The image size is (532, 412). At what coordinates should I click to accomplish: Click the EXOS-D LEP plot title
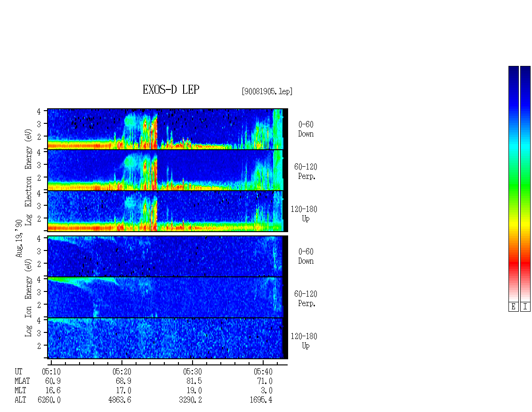click(x=170, y=89)
